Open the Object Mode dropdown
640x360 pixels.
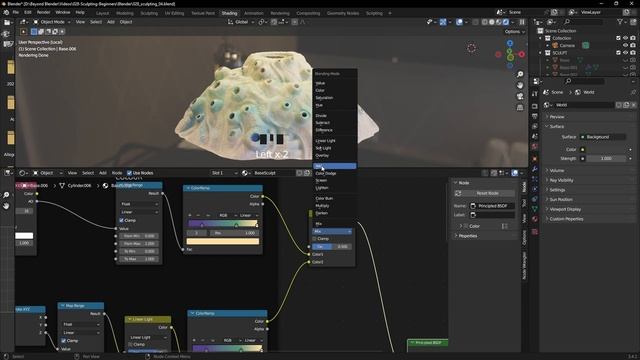coord(51,22)
